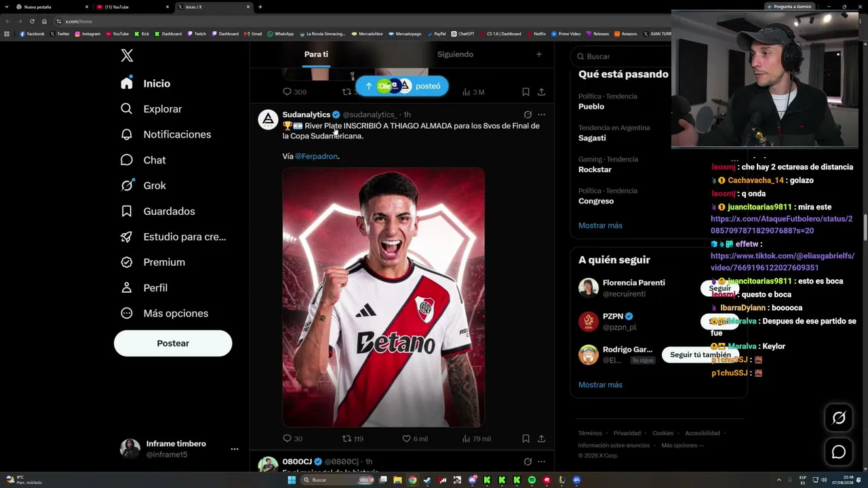The width and height of the screenshot is (868, 488).
Task: Open the Twitch bookmark in bookmarks bar
Action: pos(197,34)
